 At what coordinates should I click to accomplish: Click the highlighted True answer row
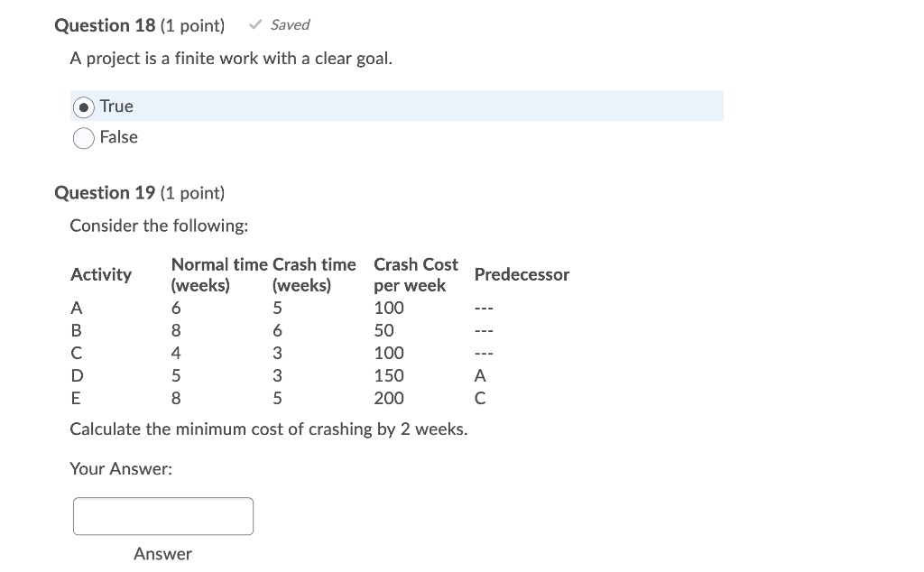point(397,106)
